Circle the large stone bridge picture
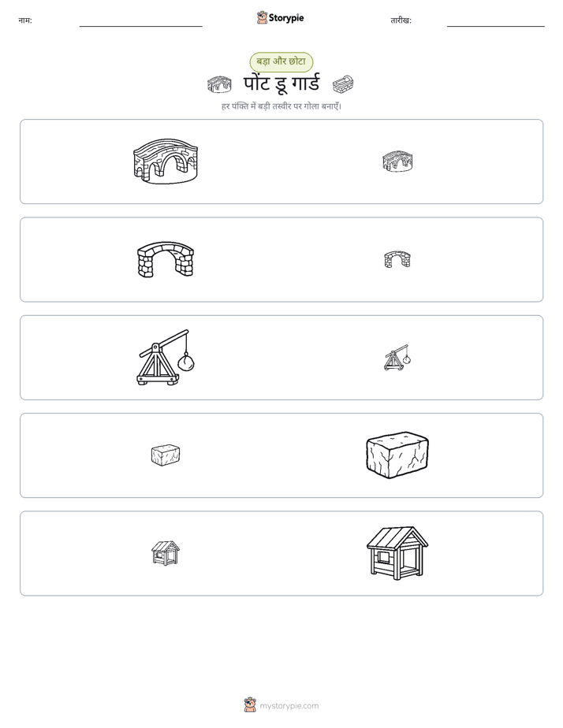 166,161
